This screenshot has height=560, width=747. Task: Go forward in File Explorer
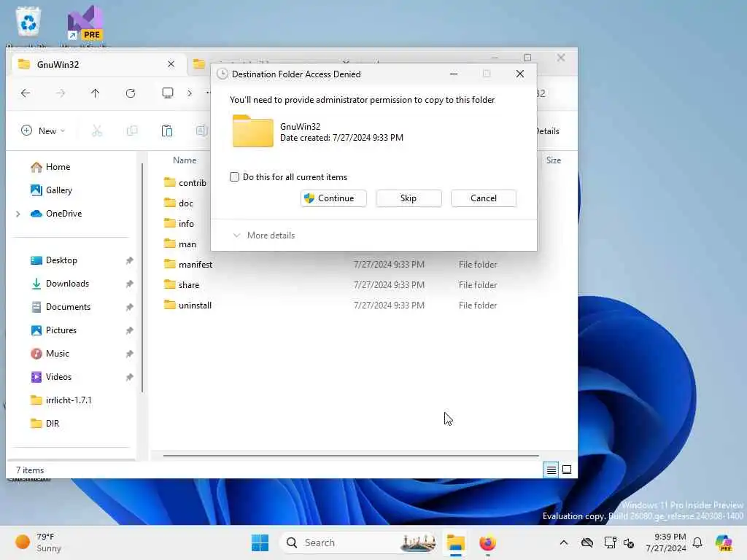(61, 93)
